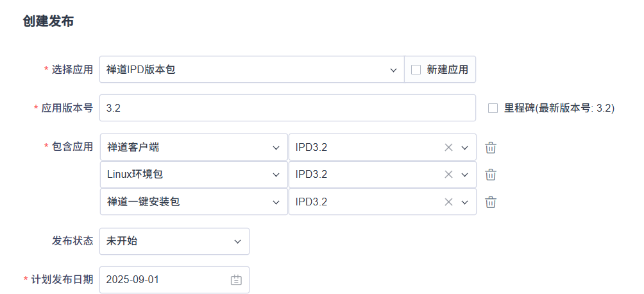Open the Linux环境包 application dropdown

coord(276,175)
